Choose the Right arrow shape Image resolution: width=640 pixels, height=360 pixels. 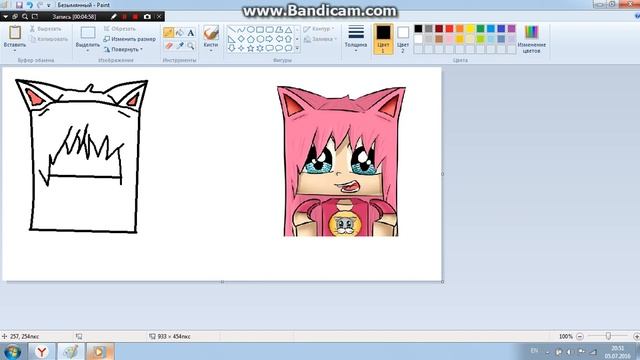(269, 39)
